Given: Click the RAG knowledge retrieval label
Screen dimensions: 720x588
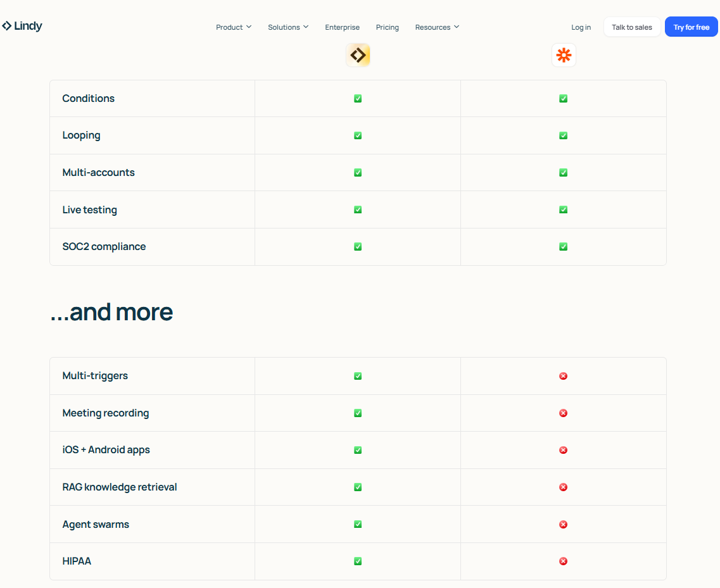Looking at the screenshot, I should (120, 487).
